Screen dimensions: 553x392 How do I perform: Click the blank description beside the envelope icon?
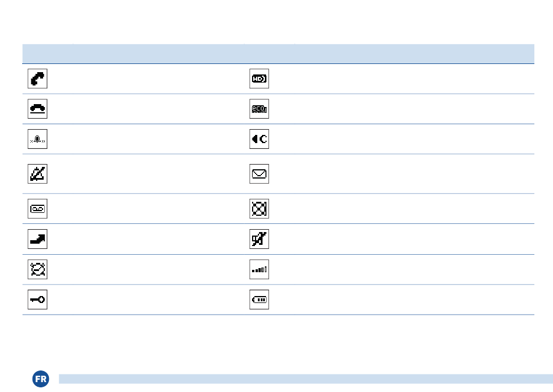click(414, 174)
